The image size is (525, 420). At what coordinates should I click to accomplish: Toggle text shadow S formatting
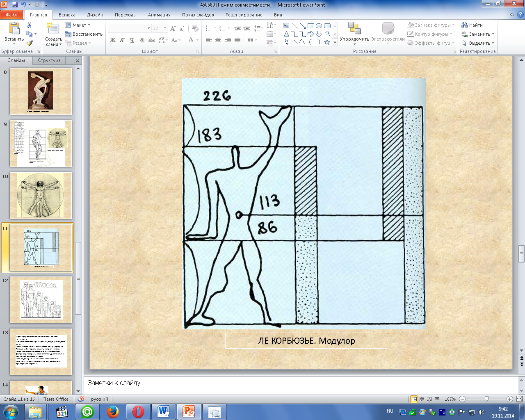[x=142, y=40]
